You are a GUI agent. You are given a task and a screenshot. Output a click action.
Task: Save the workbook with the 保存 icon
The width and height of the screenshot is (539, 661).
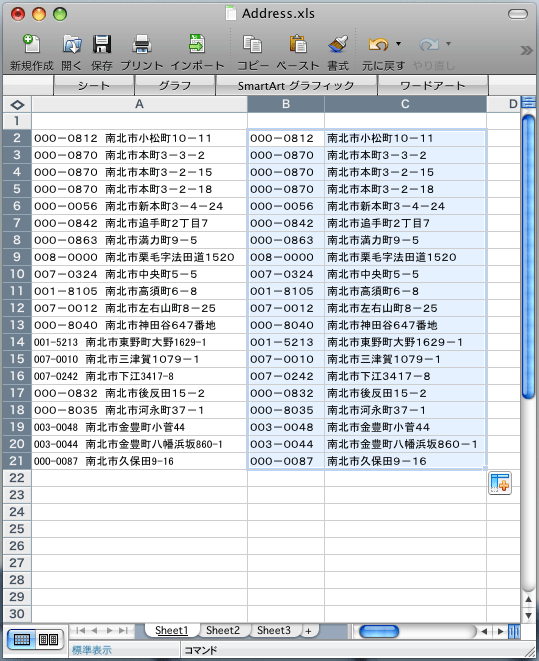click(102, 44)
